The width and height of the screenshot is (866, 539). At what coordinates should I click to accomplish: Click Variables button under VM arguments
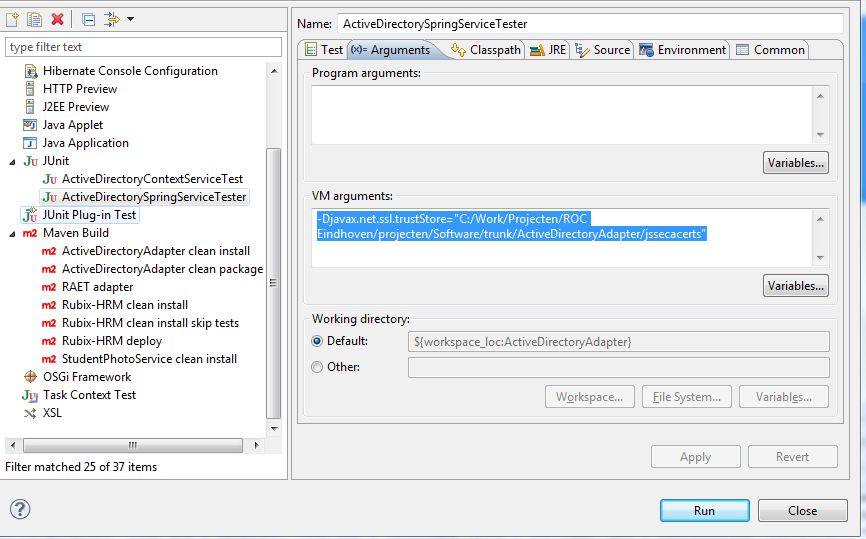click(795, 286)
